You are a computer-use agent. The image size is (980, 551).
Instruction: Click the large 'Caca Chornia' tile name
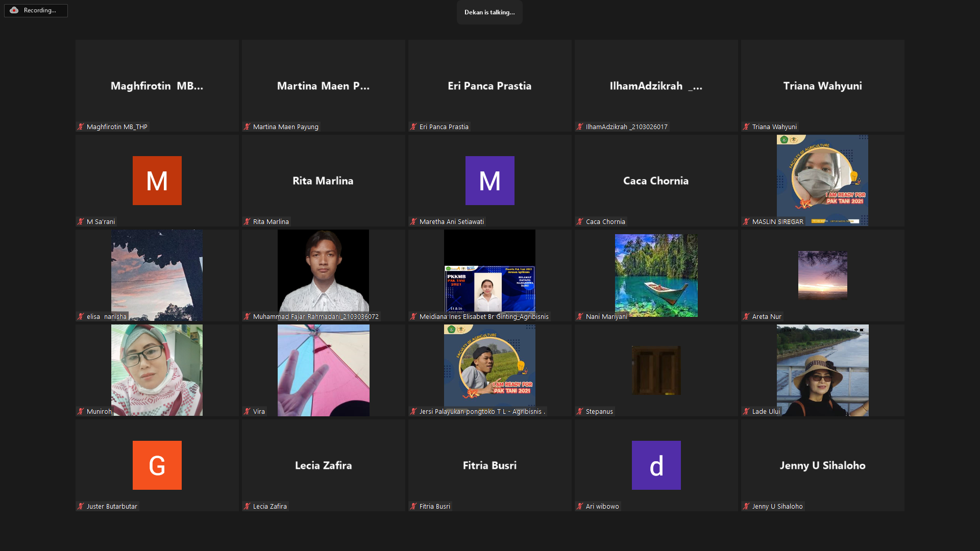[656, 181]
